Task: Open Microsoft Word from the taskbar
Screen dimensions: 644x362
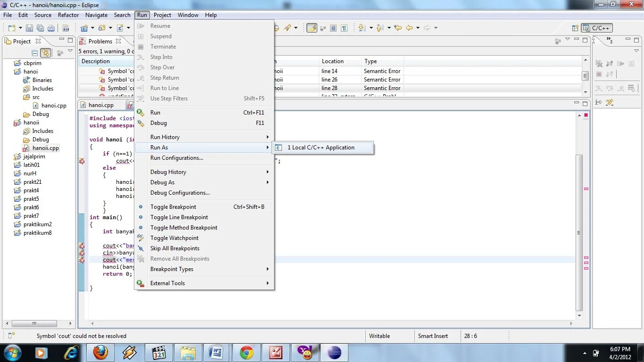Action: 217,353
